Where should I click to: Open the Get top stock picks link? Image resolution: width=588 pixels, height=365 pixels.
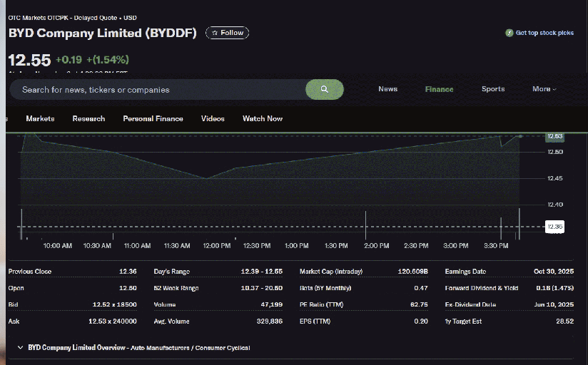544,33
